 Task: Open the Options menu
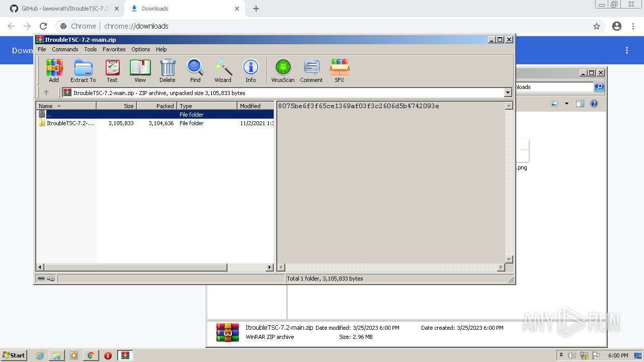(141, 49)
